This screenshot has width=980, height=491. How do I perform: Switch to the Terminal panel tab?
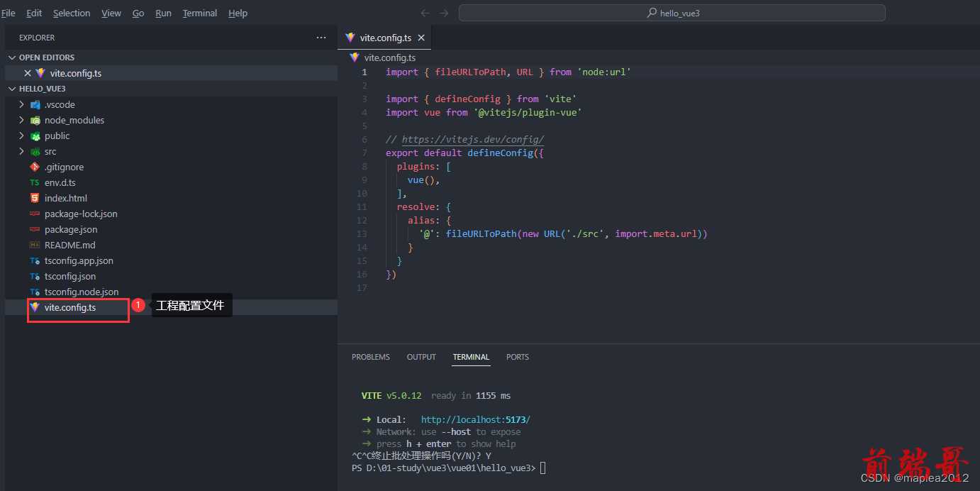[471, 357]
